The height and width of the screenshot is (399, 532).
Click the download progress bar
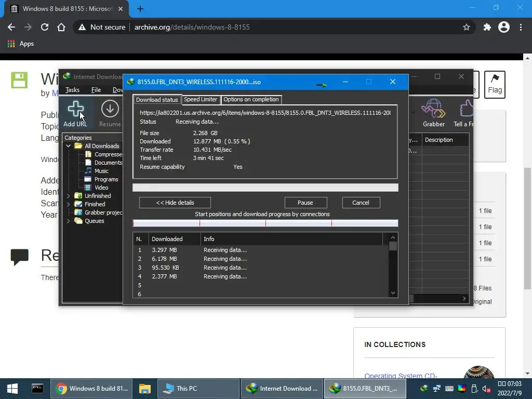pos(265,188)
